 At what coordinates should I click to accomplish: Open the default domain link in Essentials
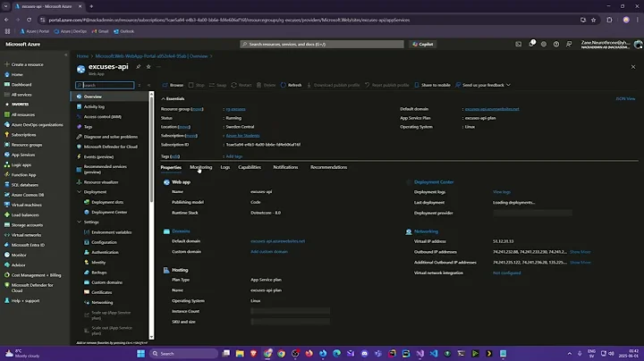(x=492, y=109)
